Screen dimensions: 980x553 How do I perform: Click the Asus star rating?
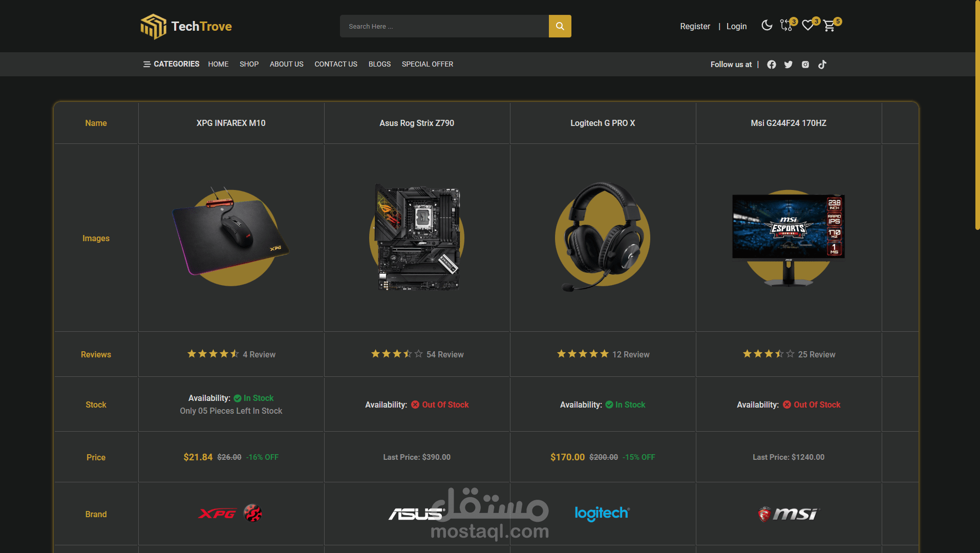(x=397, y=354)
